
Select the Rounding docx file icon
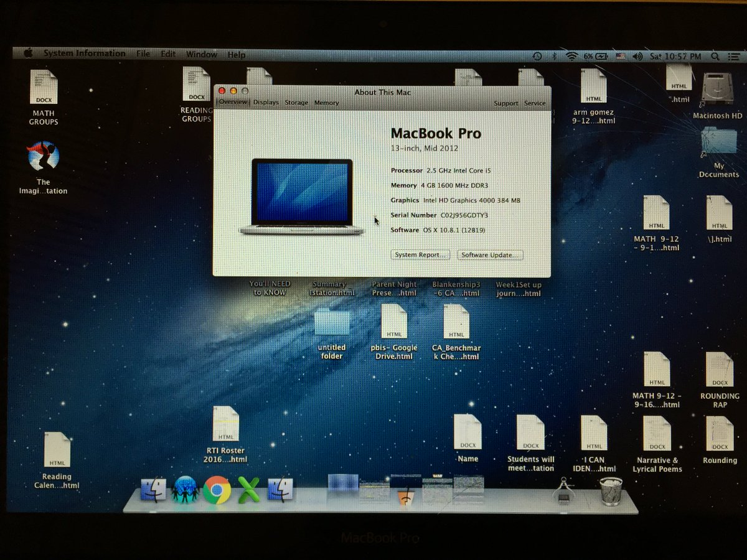(720, 434)
